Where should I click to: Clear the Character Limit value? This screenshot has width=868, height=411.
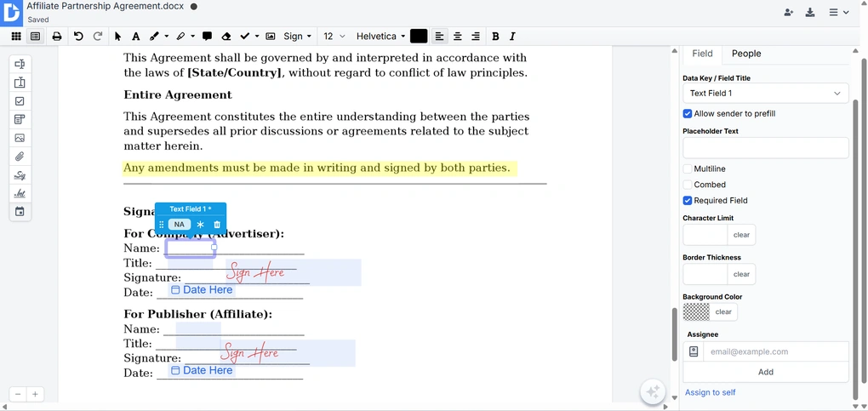tap(741, 235)
